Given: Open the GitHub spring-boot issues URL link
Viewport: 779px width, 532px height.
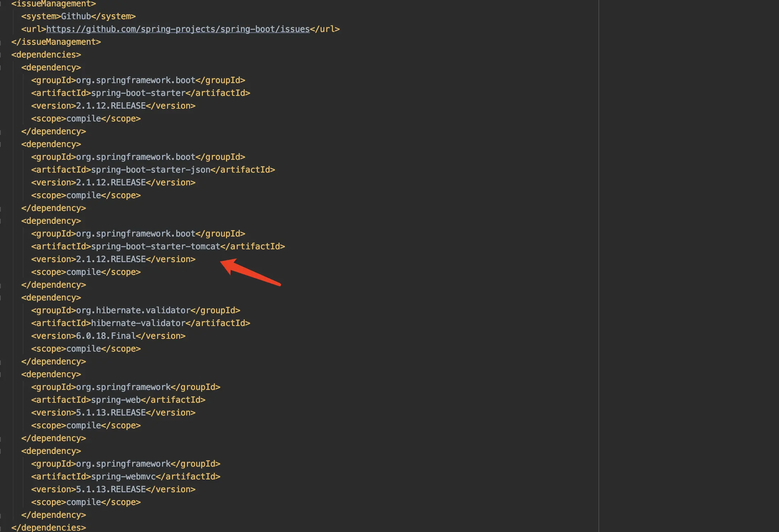Looking at the screenshot, I should (x=178, y=29).
